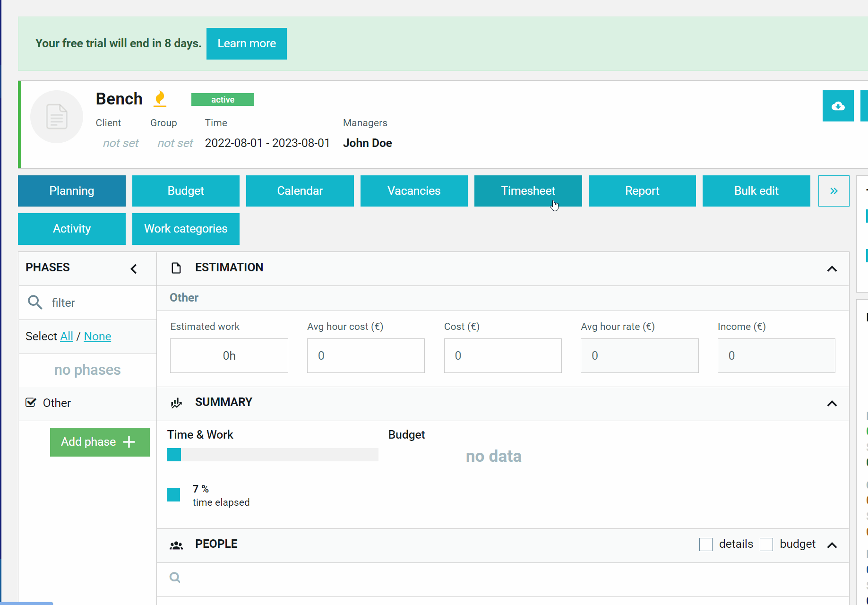Uncheck the Other phase checkbox
The image size is (868, 605).
[x=31, y=403]
